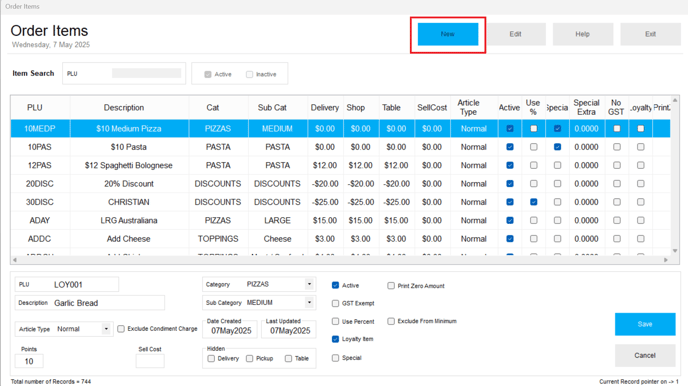Cancel the item edit
The height and width of the screenshot is (386, 688).
(645, 355)
